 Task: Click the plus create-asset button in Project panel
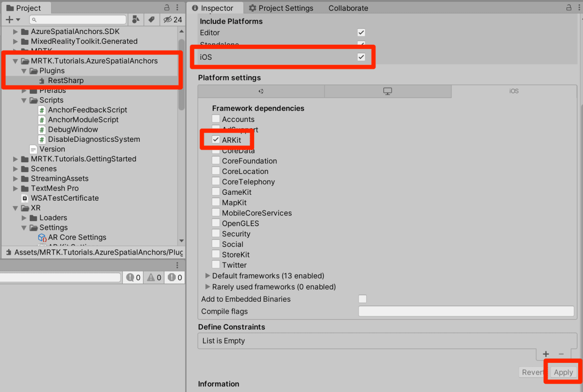(x=12, y=19)
